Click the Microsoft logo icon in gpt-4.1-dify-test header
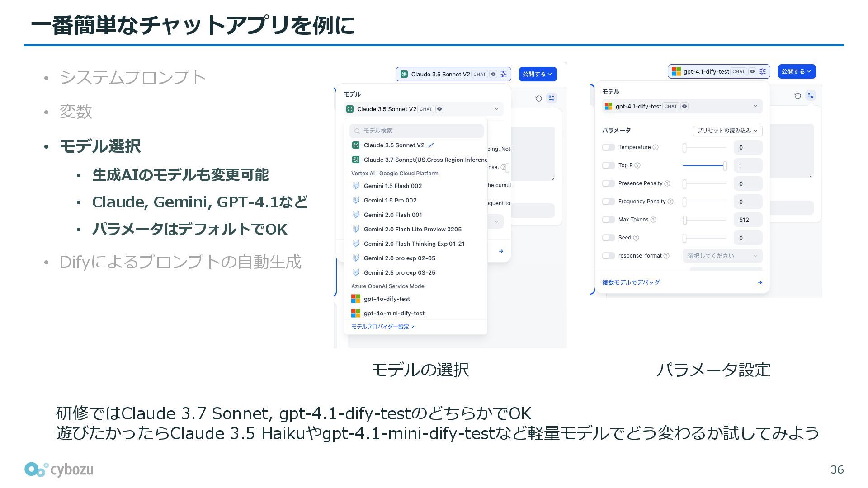 [x=676, y=71]
